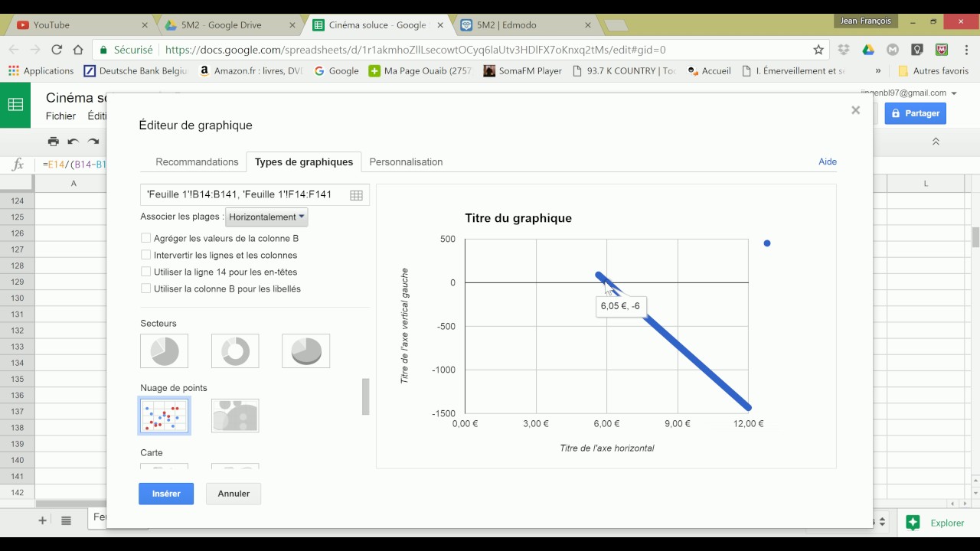
Task: Select column L header
Action: point(926,183)
